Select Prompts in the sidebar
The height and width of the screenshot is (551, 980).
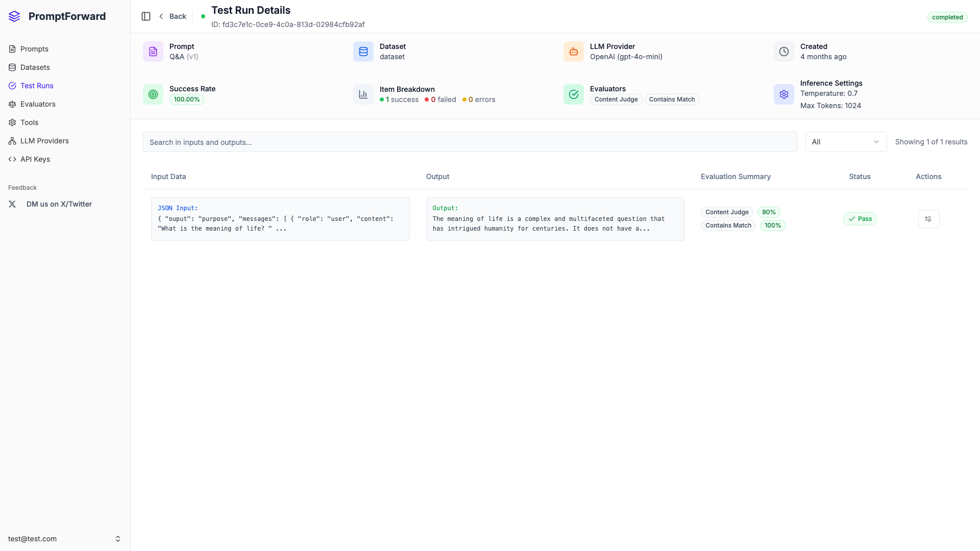(34, 49)
